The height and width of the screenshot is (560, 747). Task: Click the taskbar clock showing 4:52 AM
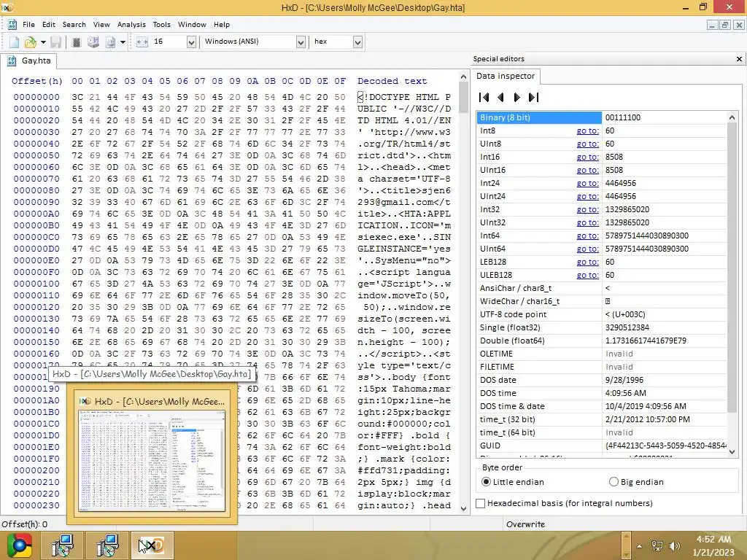pos(713,545)
